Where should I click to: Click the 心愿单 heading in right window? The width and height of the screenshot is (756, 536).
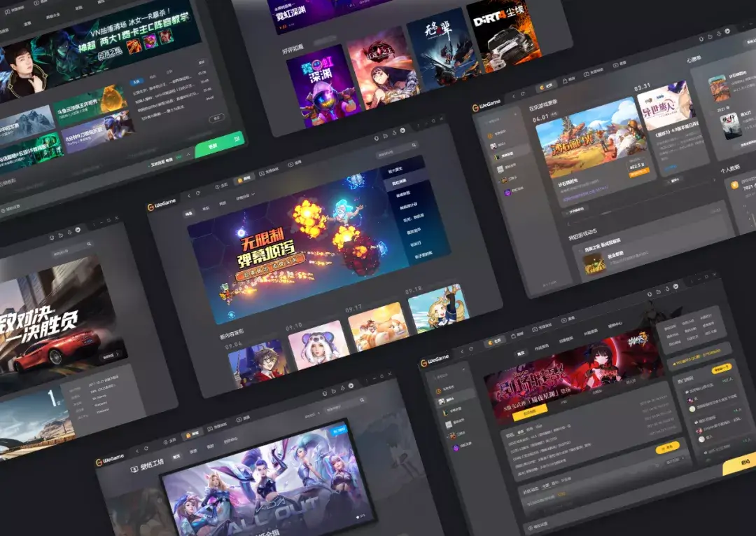click(694, 60)
